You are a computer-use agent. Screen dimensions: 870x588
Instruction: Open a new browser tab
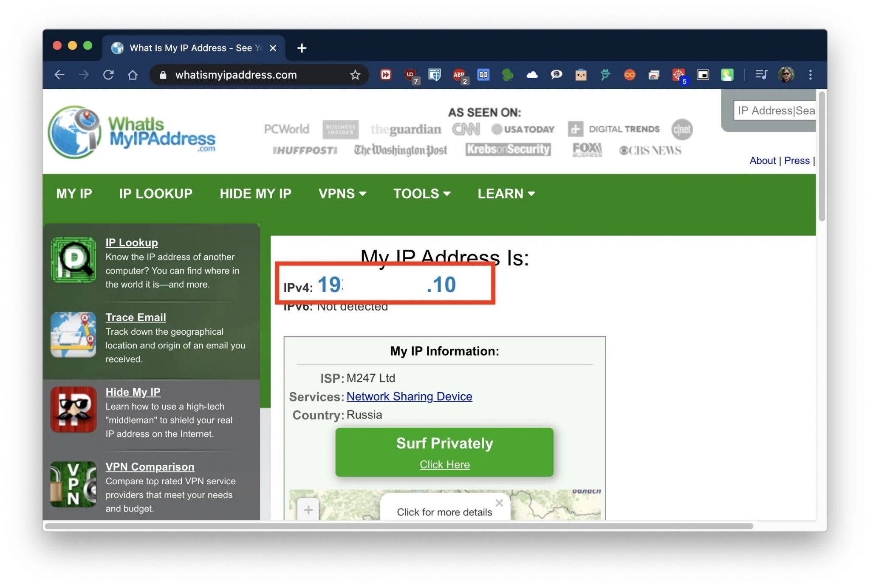(x=302, y=48)
